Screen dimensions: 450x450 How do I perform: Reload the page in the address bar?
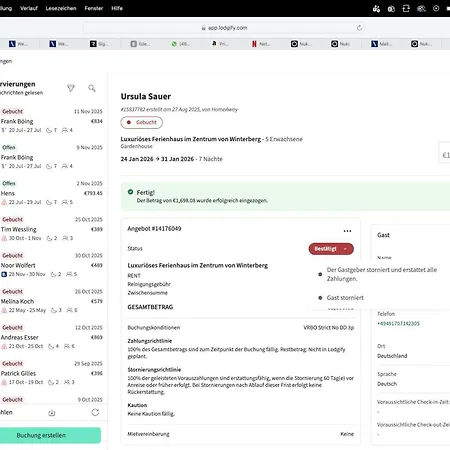(x=359, y=28)
